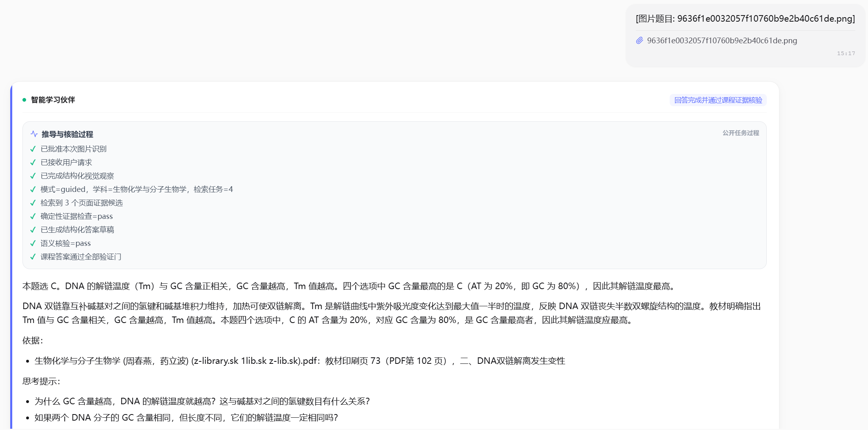
Task: Click checkmark next to 语义核验=pass
Action: [33, 243]
